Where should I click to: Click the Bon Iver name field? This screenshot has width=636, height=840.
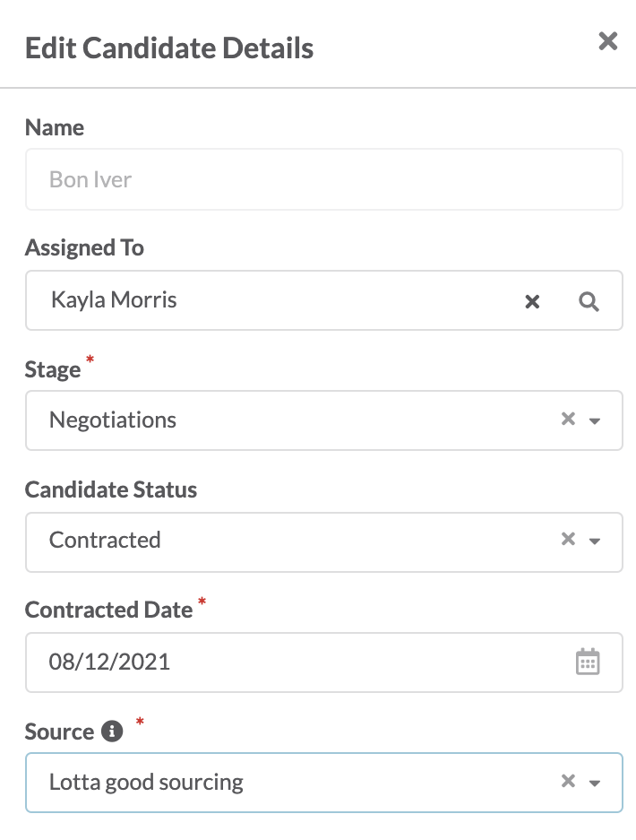coord(324,179)
